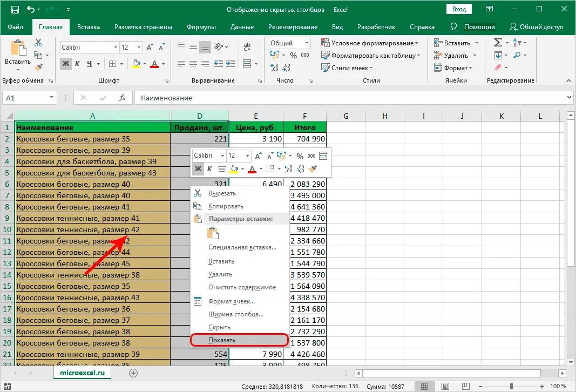
Task: Click the Wrap Text icon in Alignment
Action: coord(247,46)
